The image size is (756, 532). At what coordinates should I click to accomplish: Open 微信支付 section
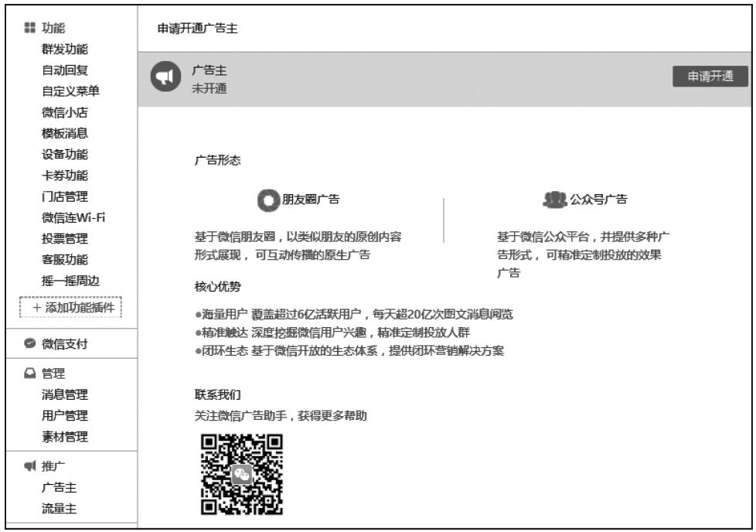[65, 344]
